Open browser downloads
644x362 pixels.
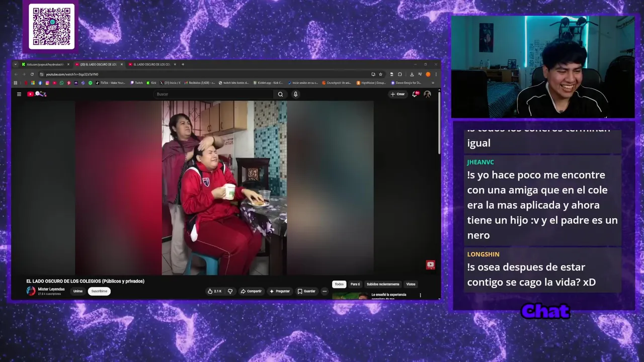point(412,74)
